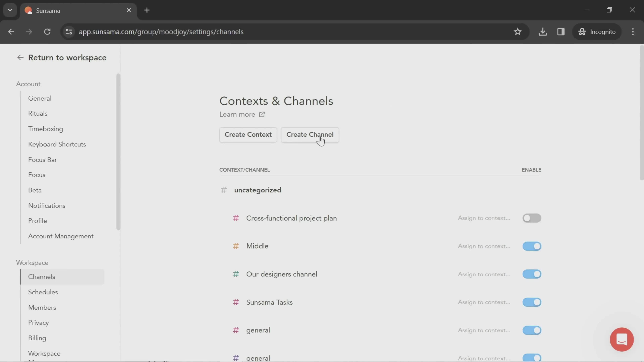Screen dimensions: 644x362
Task: Click the Sunsama Tasks channel name
Action: click(x=269, y=302)
